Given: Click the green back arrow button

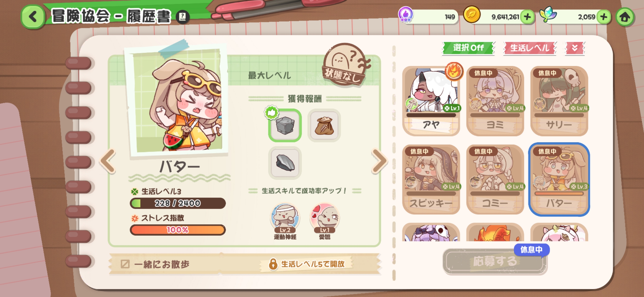Looking at the screenshot, I should (x=33, y=17).
